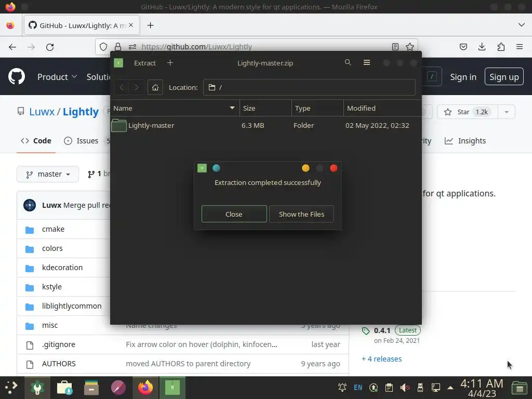The height and width of the screenshot is (399, 532).
Task: Sort archive list by Name column
Action: (175, 108)
